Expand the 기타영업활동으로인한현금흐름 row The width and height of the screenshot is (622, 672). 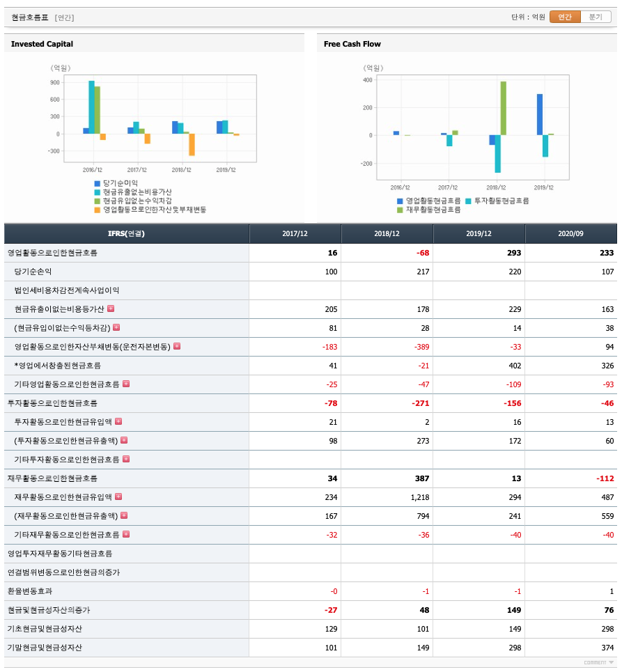126,384
